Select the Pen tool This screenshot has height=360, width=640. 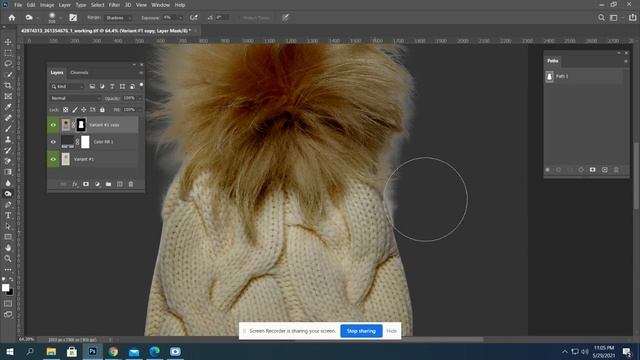(8, 204)
